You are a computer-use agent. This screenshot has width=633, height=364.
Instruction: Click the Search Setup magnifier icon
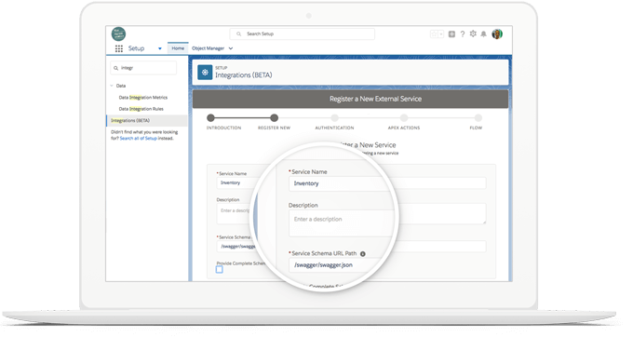coord(238,34)
